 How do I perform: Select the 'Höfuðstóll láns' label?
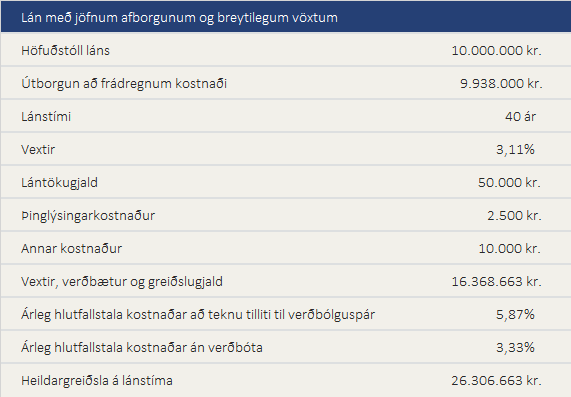(x=65, y=50)
